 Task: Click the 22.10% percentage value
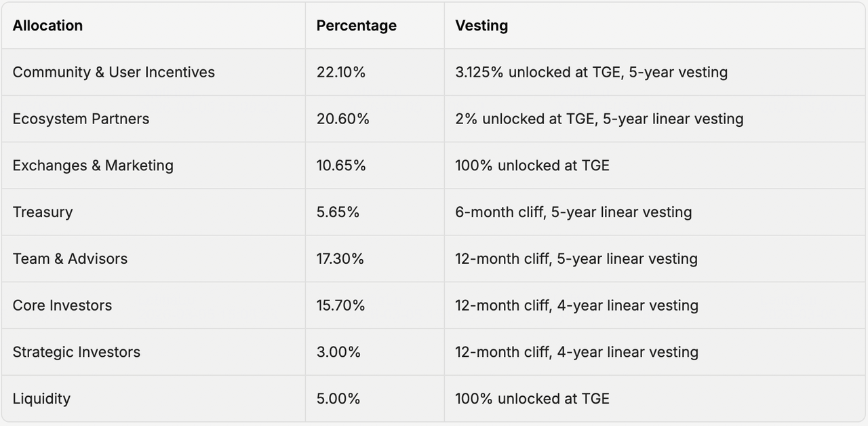click(x=340, y=72)
